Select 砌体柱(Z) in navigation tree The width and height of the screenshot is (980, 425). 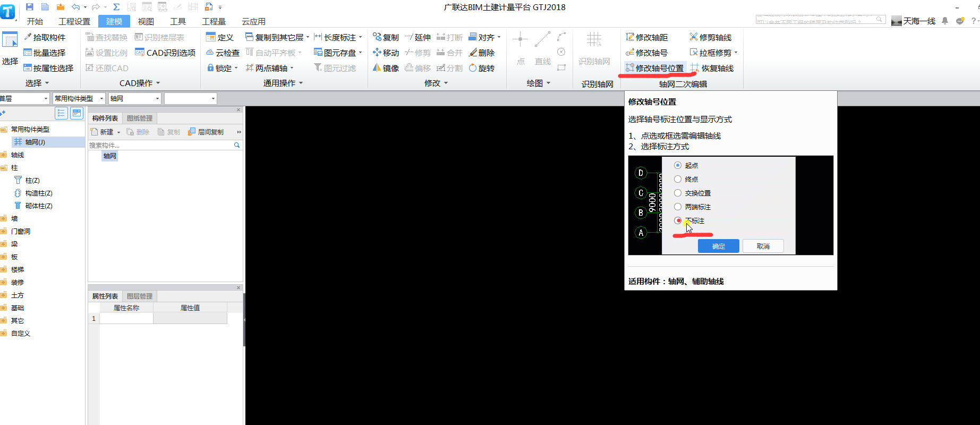point(39,206)
